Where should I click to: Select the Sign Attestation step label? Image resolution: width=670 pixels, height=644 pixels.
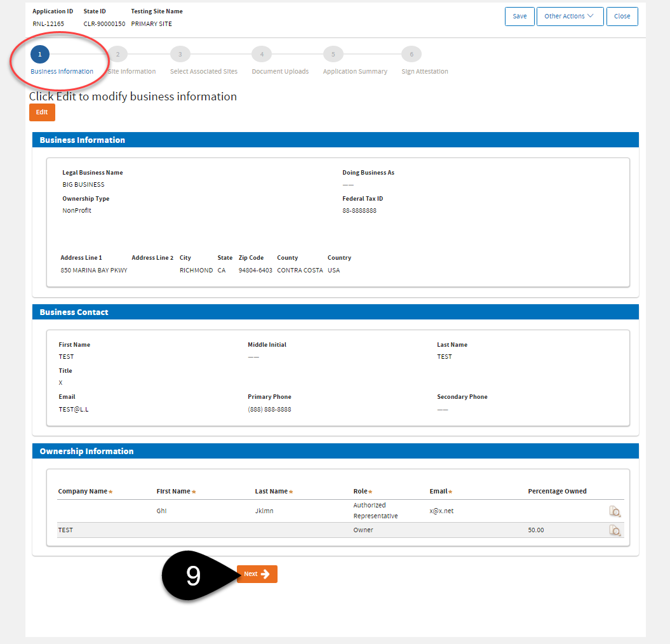424,71
